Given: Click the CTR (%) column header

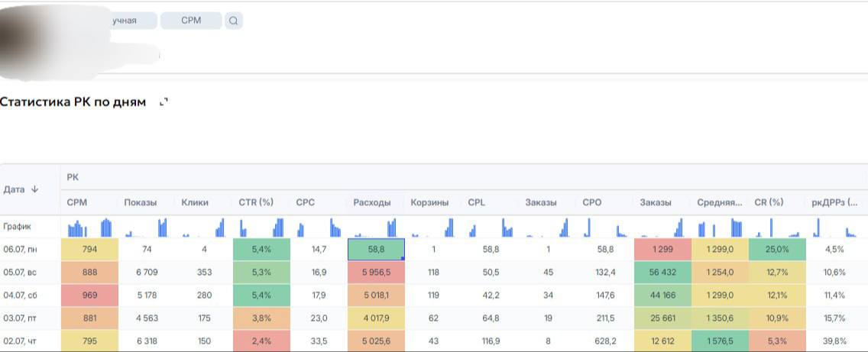Looking at the screenshot, I should coord(256,202).
